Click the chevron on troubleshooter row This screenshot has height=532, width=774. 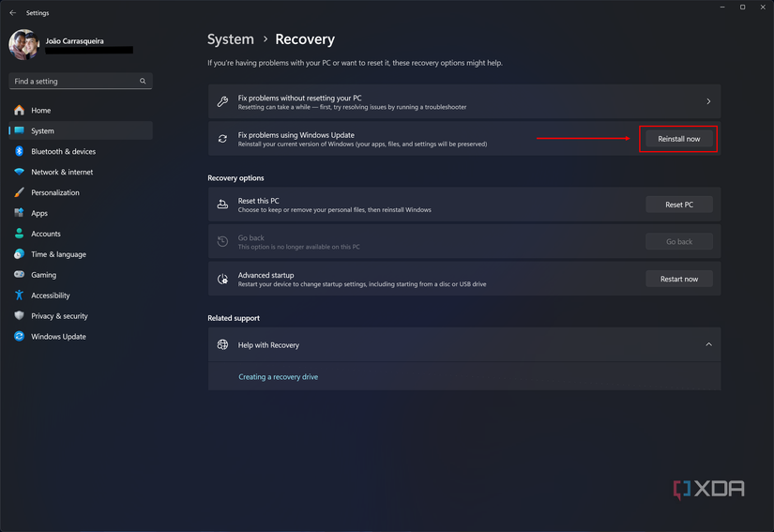[708, 101]
